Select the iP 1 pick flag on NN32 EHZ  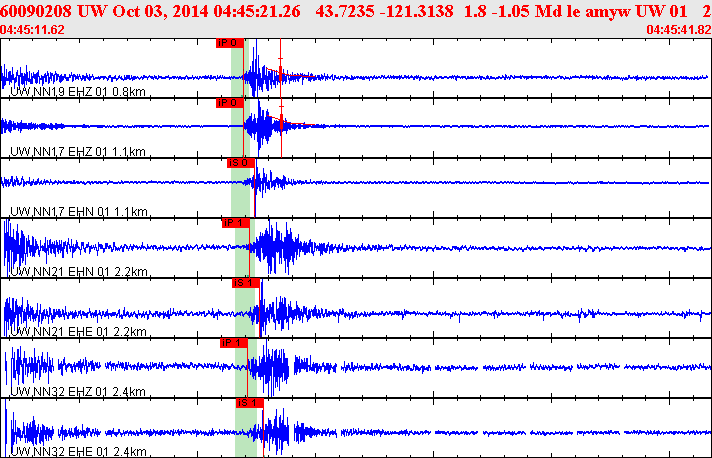(234, 343)
